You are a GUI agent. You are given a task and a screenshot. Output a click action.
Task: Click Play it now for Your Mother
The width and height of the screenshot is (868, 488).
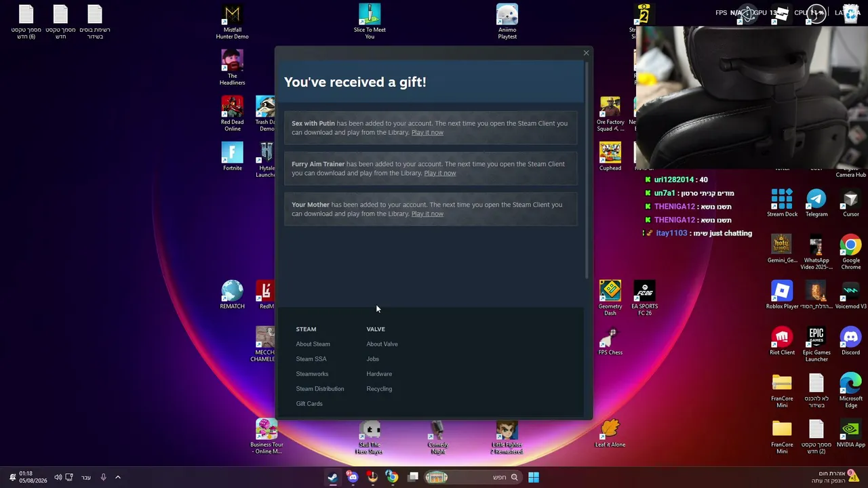[x=427, y=214]
